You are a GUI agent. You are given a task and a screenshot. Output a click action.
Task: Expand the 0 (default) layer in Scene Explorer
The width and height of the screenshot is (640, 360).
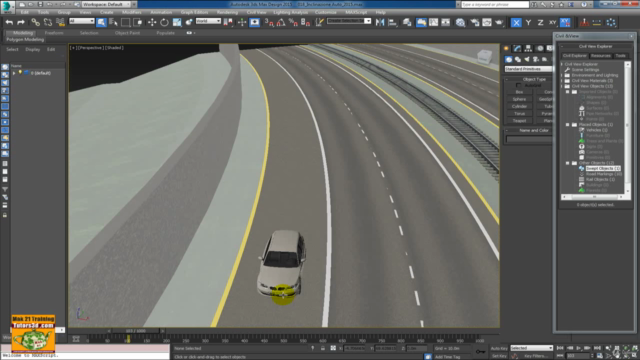pyautogui.click(x=14, y=73)
